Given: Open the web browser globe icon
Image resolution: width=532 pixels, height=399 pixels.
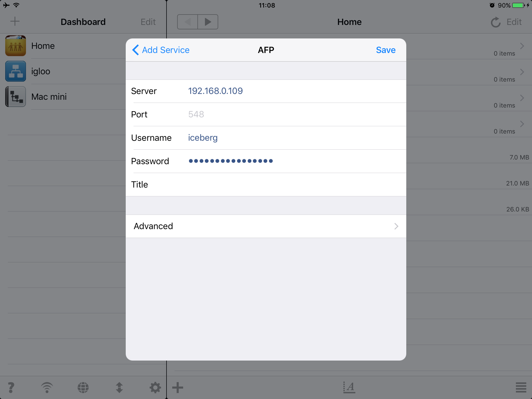Looking at the screenshot, I should point(83,388).
